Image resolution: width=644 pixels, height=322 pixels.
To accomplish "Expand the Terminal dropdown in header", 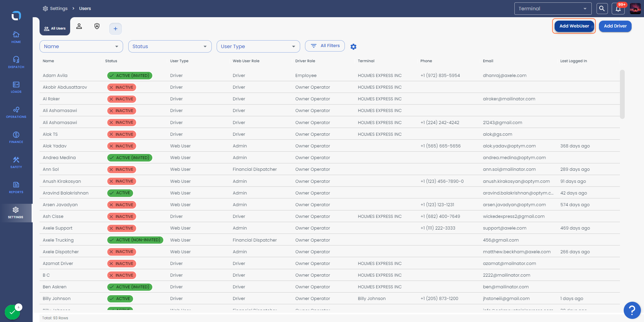I will point(553,9).
